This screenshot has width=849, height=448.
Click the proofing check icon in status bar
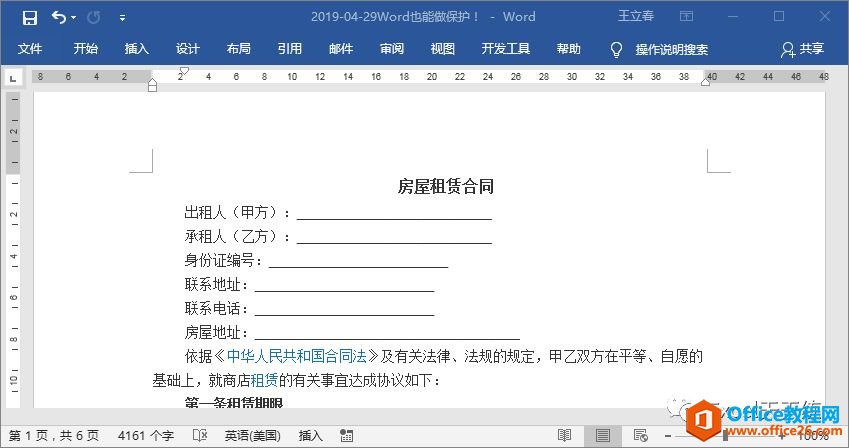200,435
